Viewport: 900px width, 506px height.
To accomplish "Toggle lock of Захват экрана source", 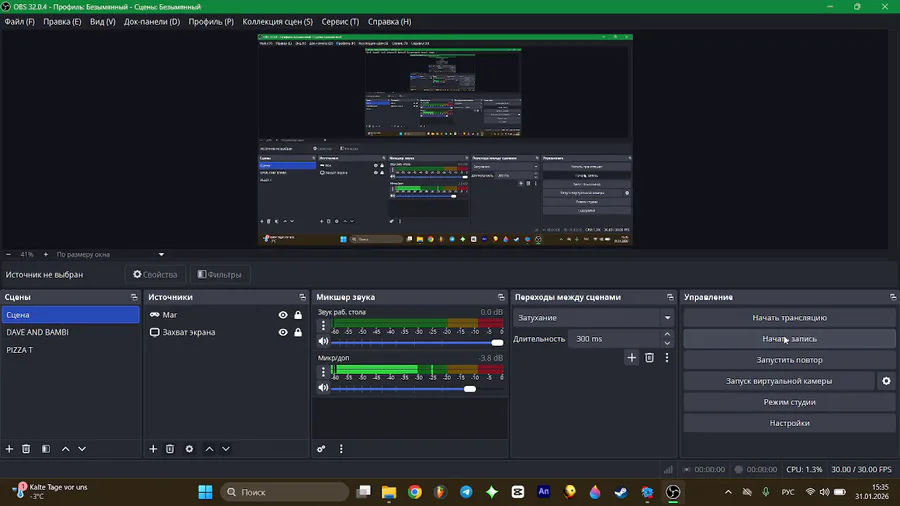I will tap(298, 332).
